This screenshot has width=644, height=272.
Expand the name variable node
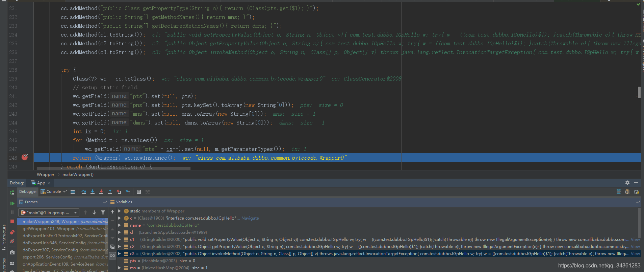[x=119, y=225]
